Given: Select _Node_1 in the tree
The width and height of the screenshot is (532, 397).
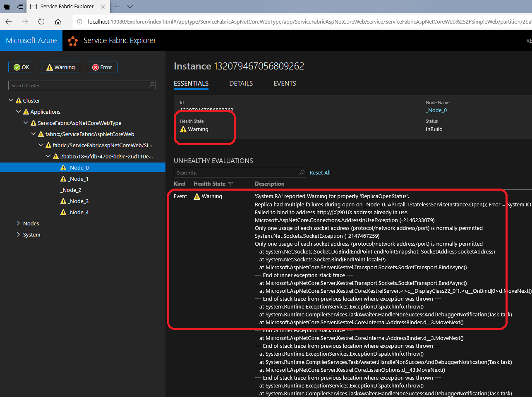Looking at the screenshot, I should coord(78,179).
